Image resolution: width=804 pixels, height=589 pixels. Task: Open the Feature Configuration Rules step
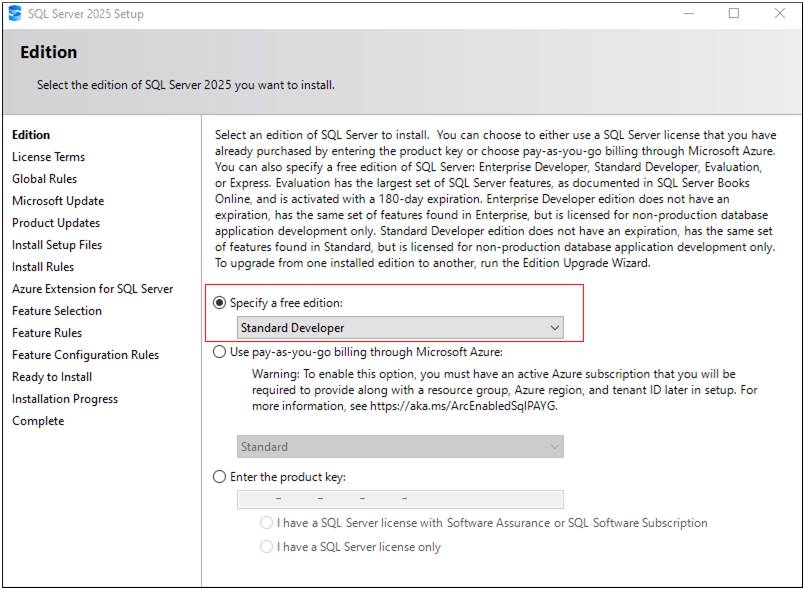(x=86, y=355)
